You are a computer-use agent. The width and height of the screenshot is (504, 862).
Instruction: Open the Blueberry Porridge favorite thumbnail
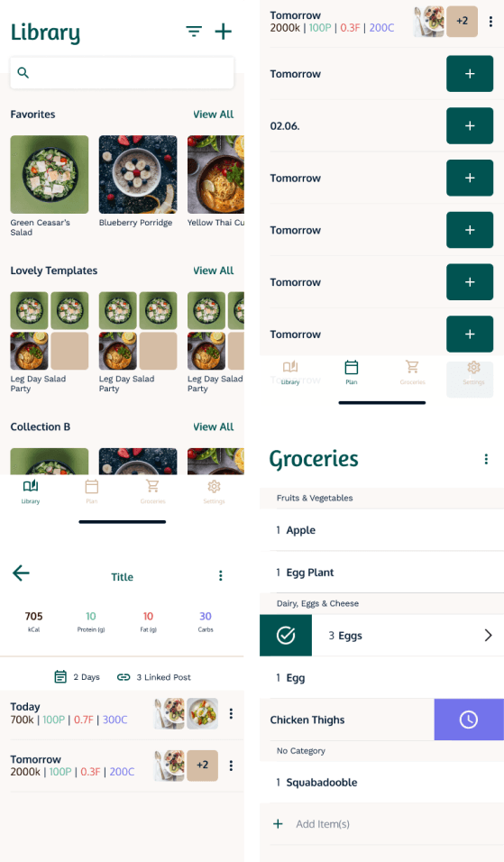tap(138, 174)
